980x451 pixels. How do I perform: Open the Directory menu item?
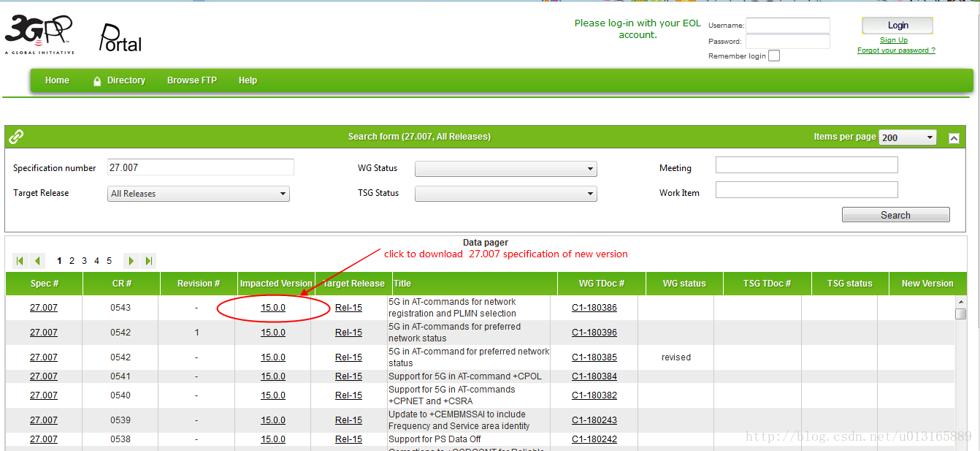coord(126,80)
